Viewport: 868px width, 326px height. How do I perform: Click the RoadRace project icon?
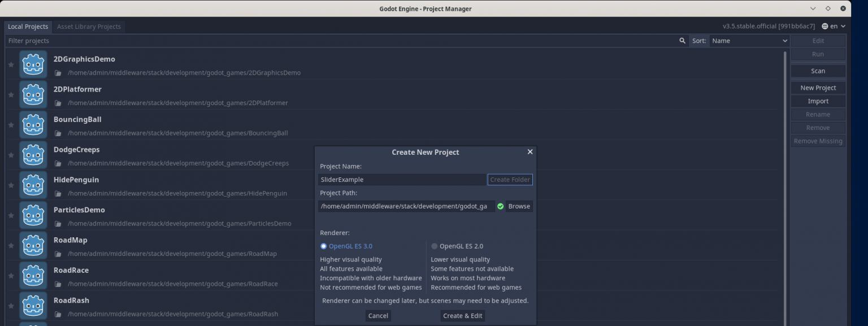pyautogui.click(x=33, y=276)
